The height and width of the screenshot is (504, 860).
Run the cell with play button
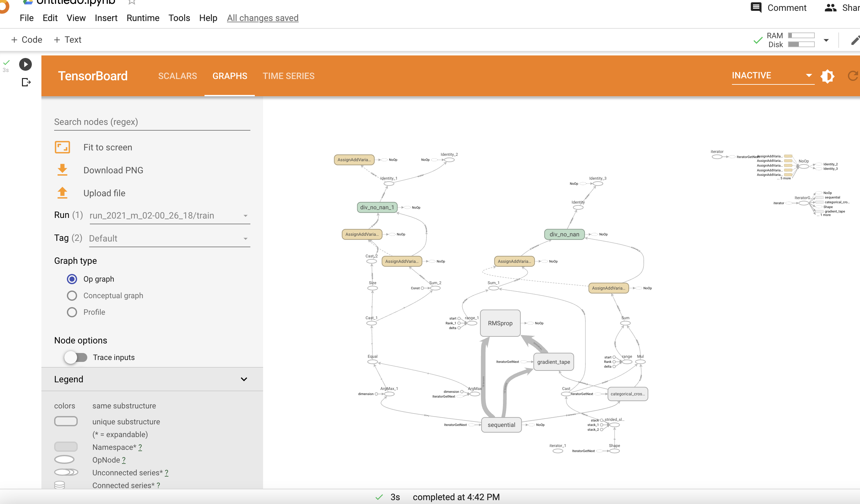(x=25, y=64)
